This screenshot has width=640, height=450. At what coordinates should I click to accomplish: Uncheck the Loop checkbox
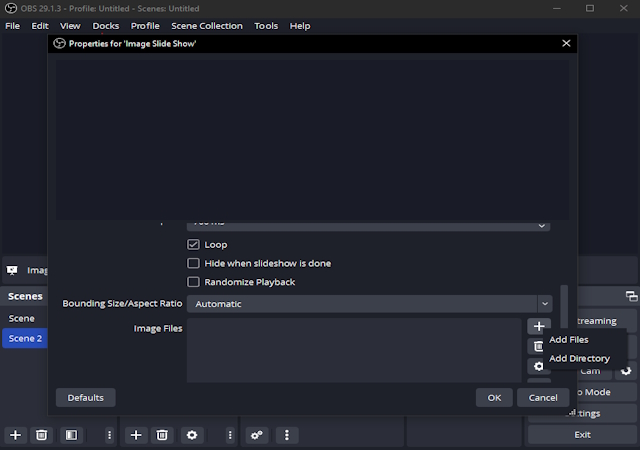pyautogui.click(x=194, y=245)
